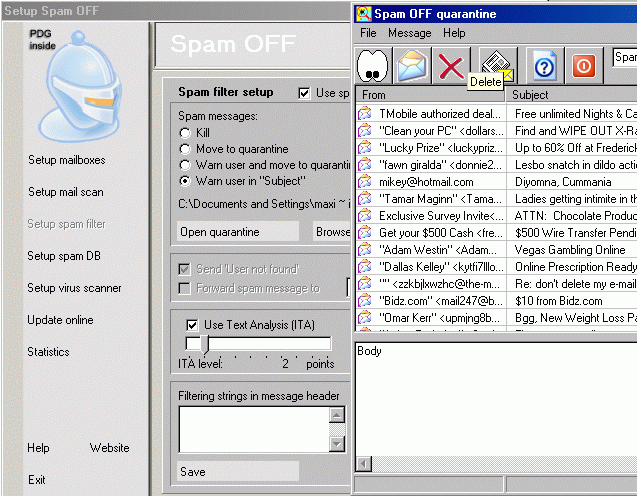637x496 pixels.
Task: Click mail icon beside TMobile authorized deal row
Action: click(x=365, y=113)
